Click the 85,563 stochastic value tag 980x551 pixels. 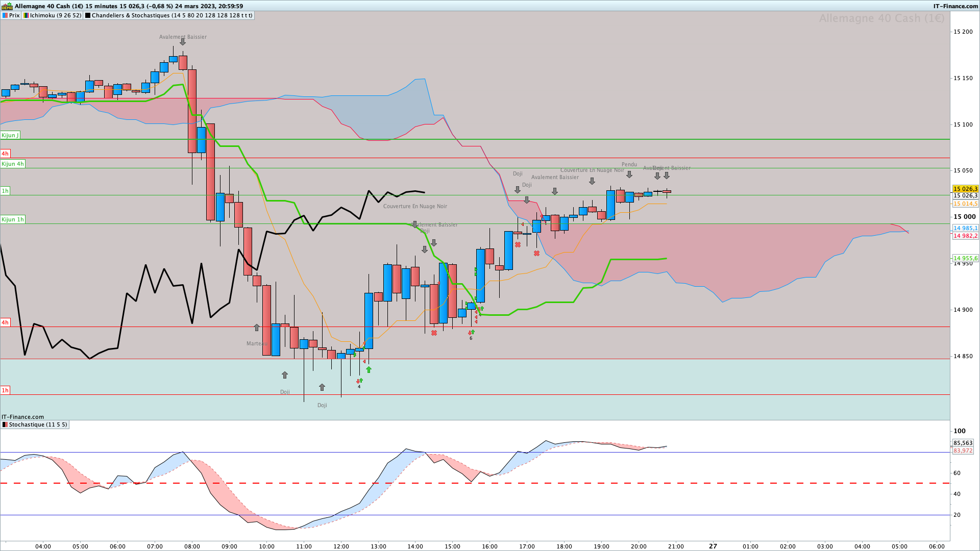click(963, 443)
